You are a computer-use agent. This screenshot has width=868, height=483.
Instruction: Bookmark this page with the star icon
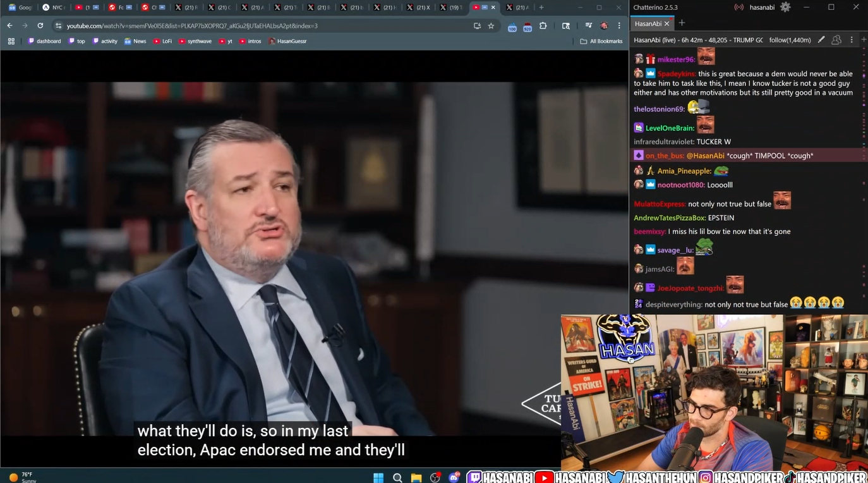click(491, 26)
